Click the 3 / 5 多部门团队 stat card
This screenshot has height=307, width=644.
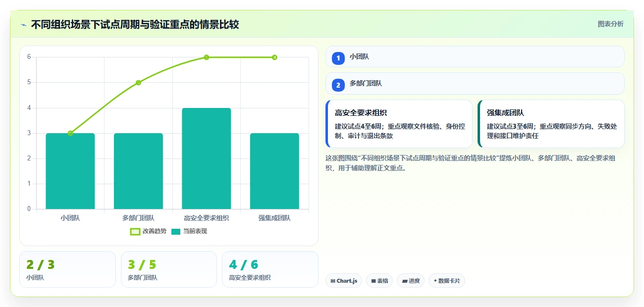click(x=169, y=269)
